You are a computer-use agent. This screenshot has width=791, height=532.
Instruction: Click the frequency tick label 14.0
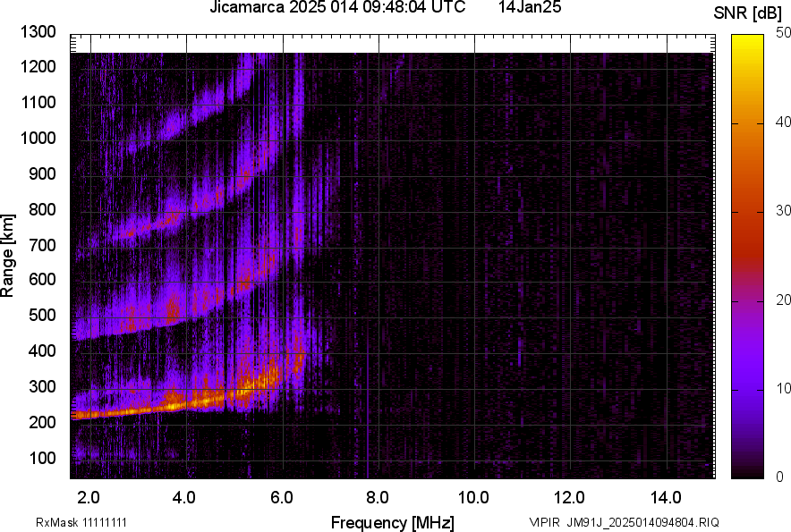click(x=666, y=498)
